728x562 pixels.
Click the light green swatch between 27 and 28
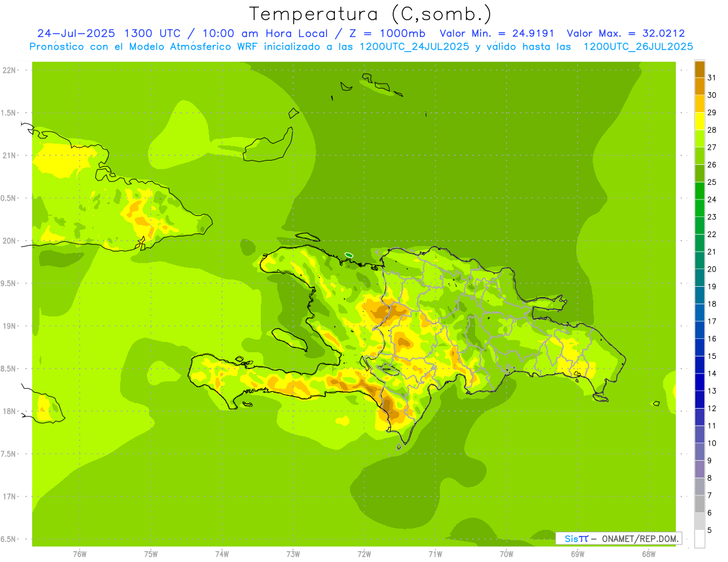point(699,138)
